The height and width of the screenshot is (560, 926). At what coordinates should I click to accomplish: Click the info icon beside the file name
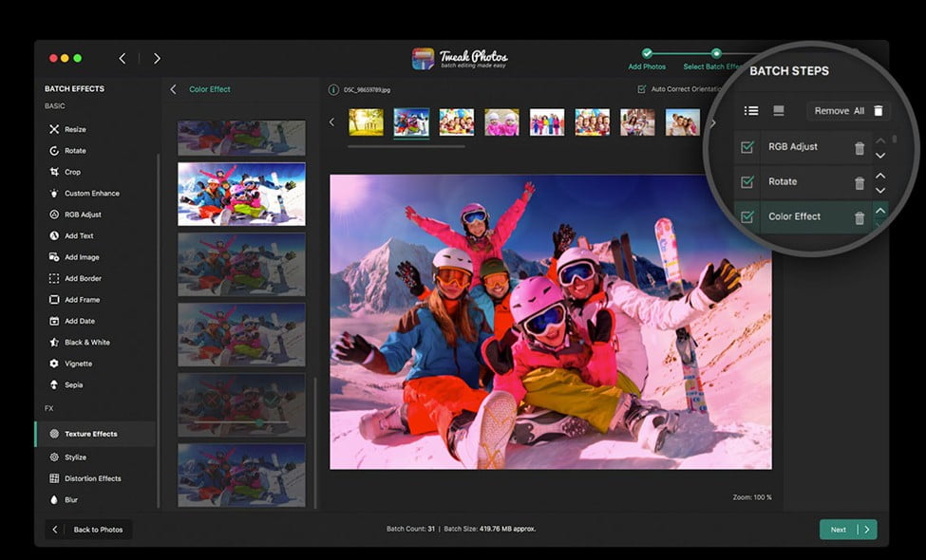point(333,89)
